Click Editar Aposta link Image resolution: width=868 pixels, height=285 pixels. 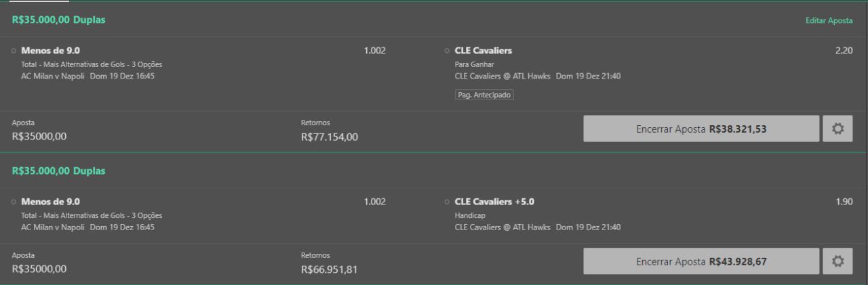tap(829, 21)
